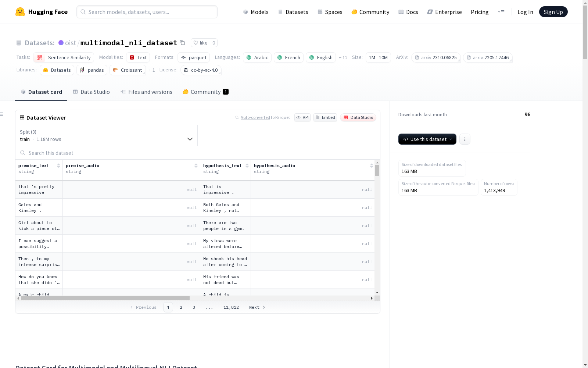Switch to the Data Studio tab
588x368 pixels.
[92, 92]
